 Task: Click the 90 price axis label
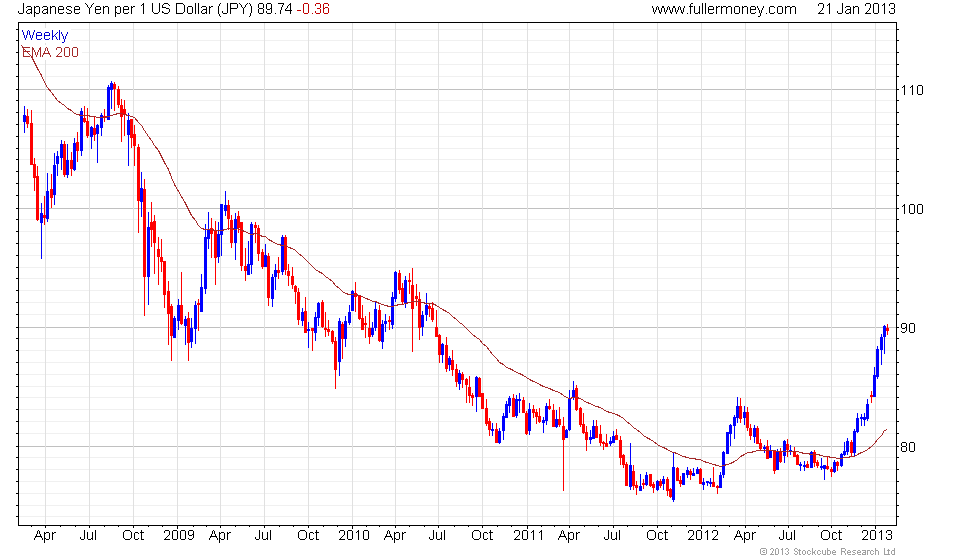point(908,328)
